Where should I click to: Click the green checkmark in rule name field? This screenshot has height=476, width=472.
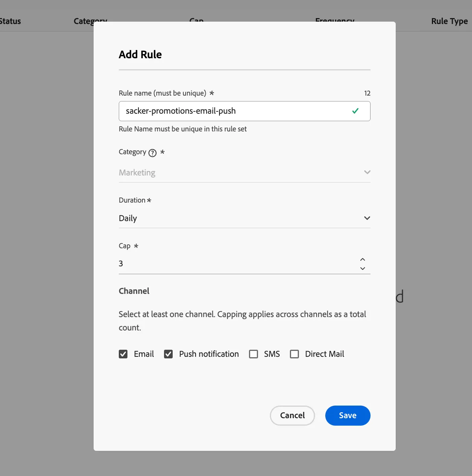356,111
